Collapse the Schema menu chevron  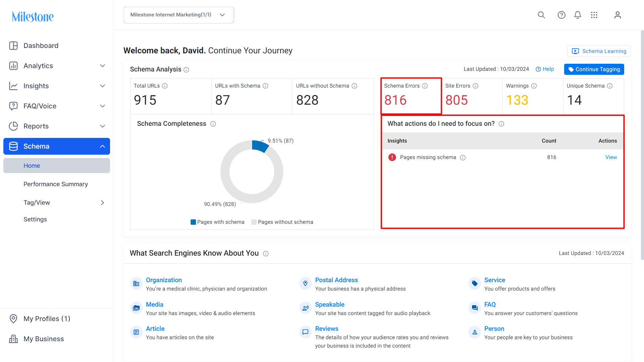103,146
